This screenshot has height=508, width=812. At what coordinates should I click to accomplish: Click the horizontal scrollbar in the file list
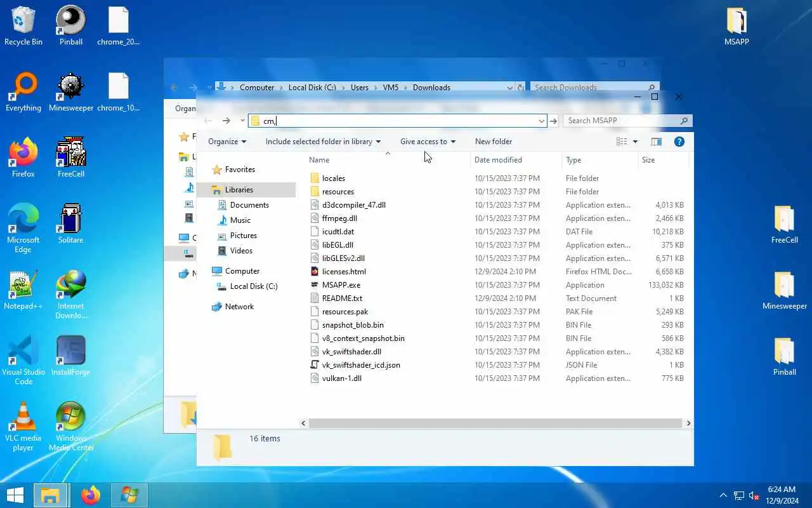tap(495, 423)
